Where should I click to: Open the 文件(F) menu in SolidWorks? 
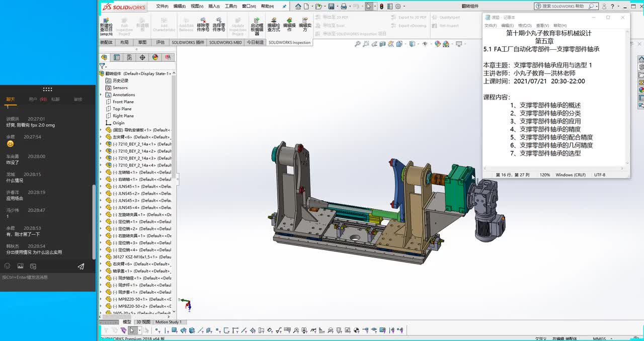pos(162,7)
